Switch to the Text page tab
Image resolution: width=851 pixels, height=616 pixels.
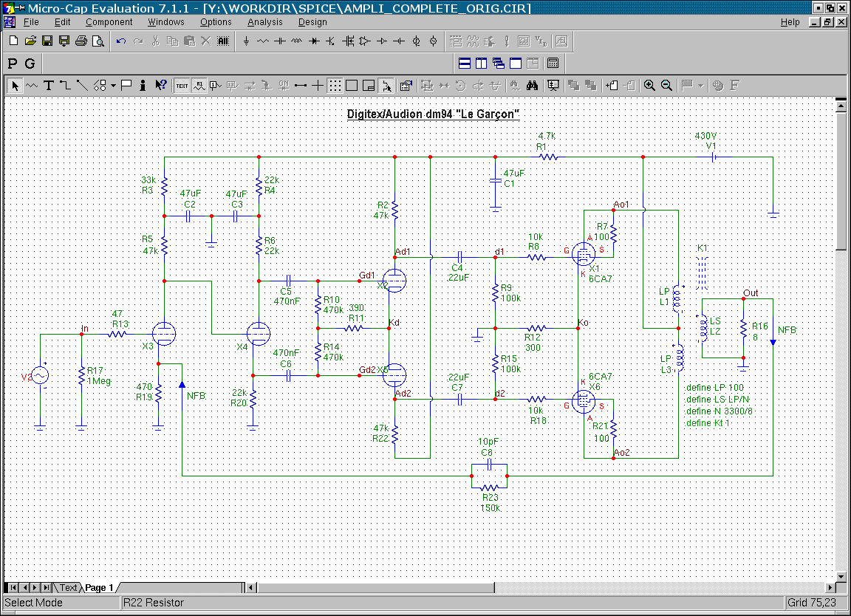click(68, 587)
